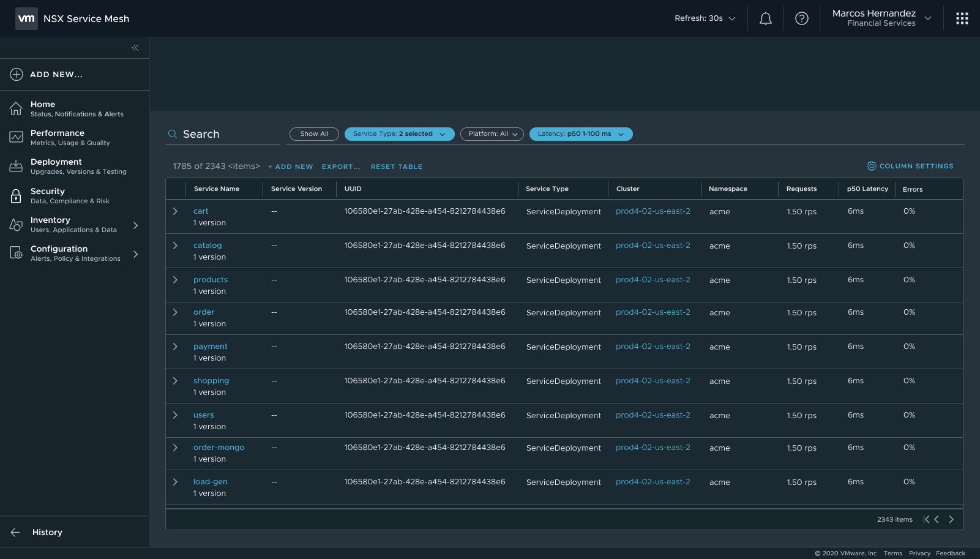This screenshot has width=980, height=559.
Task: Sort by p50 Latency column header
Action: (x=867, y=189)
